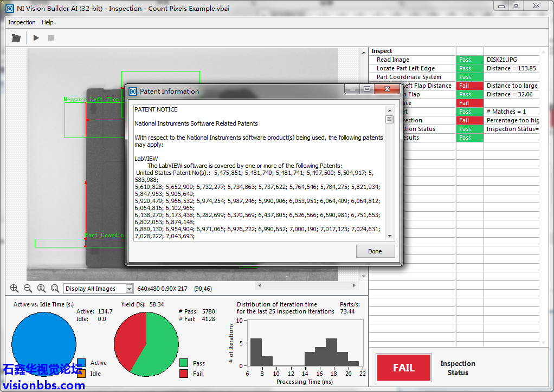Viewport: 554px width, 392px height.
Task: Open an inspection with the folder icon
Action: (16, 38)
